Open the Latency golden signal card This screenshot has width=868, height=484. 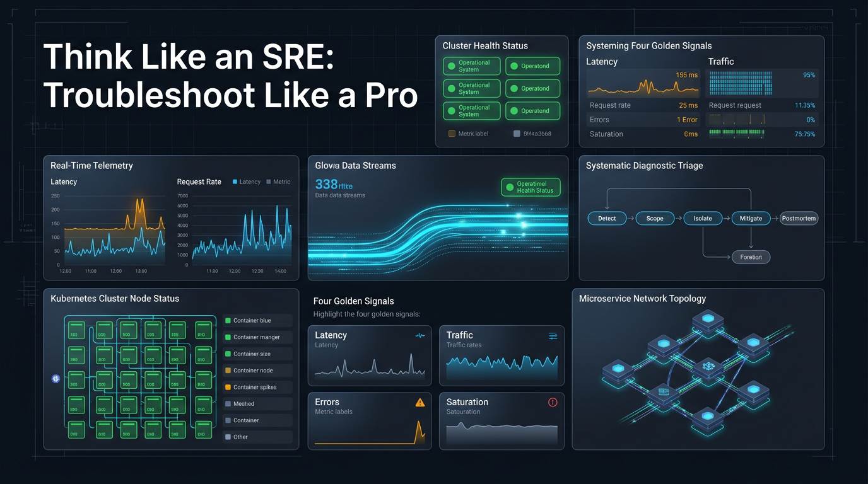[370, 355]
